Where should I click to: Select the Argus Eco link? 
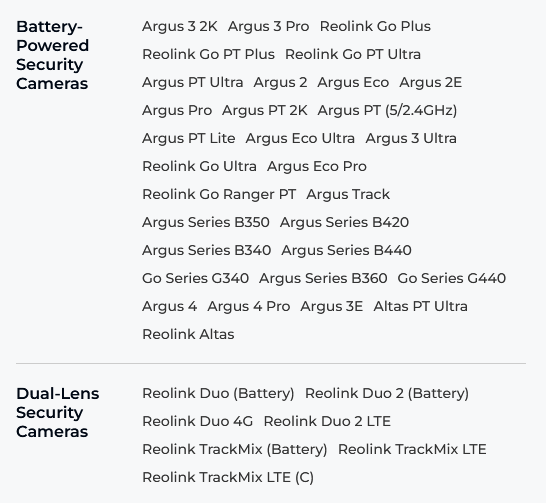pyautogui.click(x=353, y=82)
